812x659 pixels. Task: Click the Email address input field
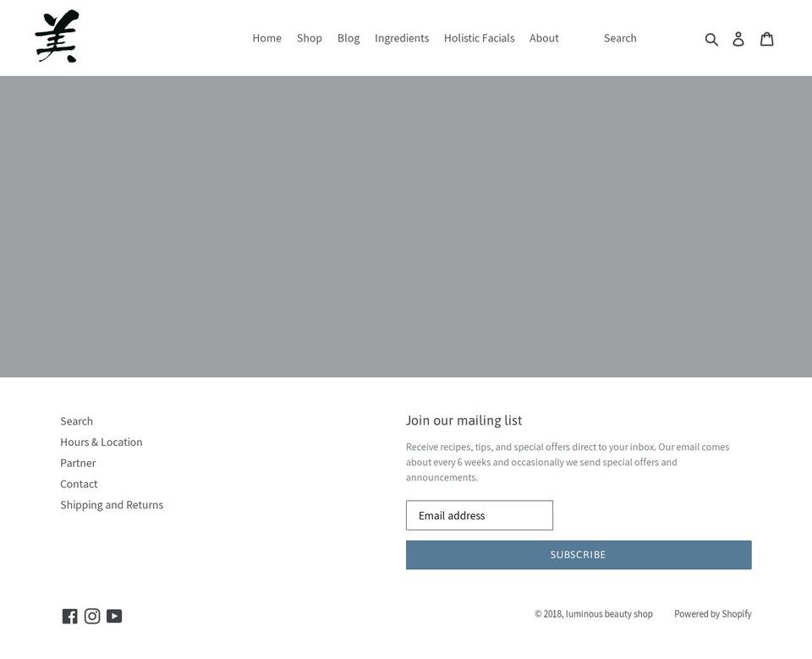(x=480, y=515)
